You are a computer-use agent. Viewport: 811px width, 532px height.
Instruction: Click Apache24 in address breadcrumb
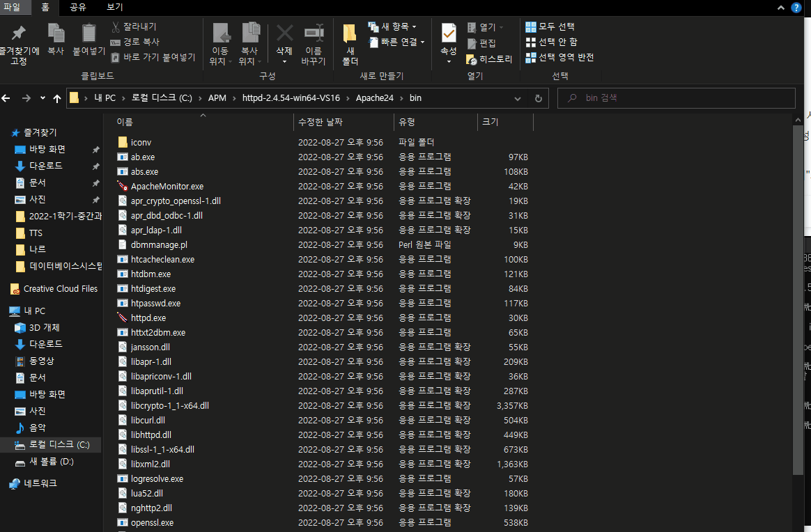tap(374, 97)
